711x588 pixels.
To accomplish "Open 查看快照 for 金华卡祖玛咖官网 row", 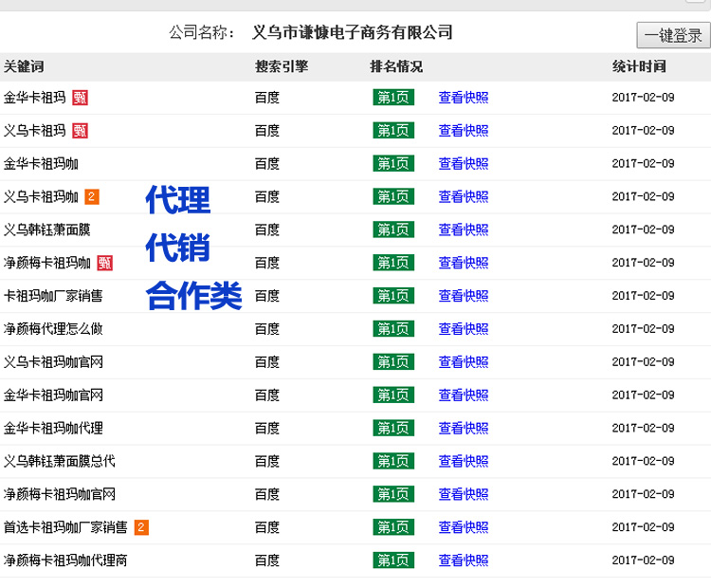I will [464, 395].
